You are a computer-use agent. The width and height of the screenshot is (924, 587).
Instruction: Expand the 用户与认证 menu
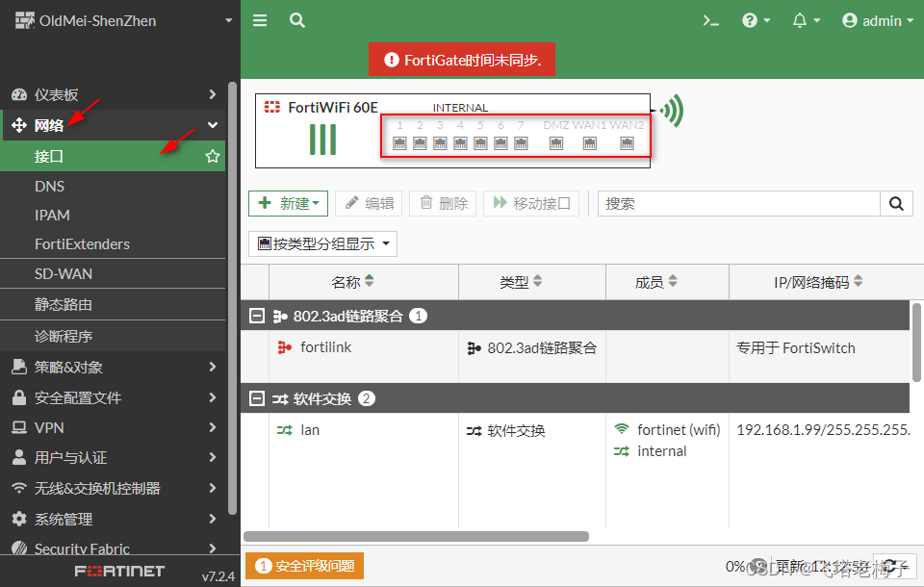coord(114,457)
